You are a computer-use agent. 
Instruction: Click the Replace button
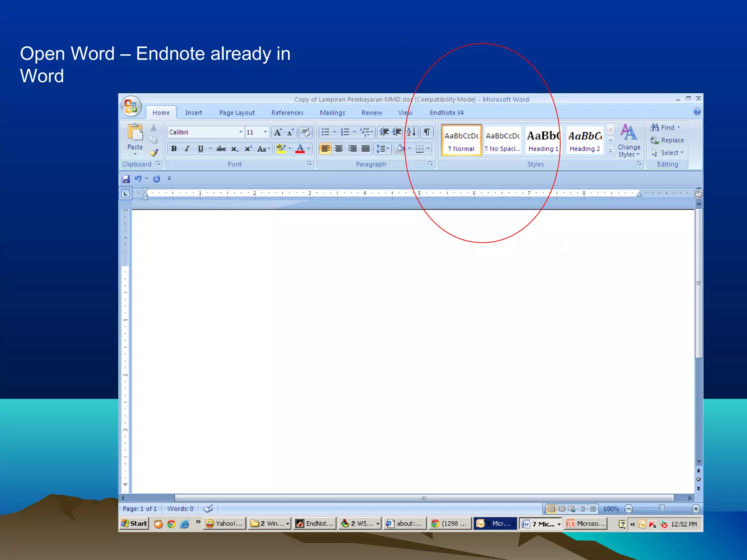coord(667,140)
